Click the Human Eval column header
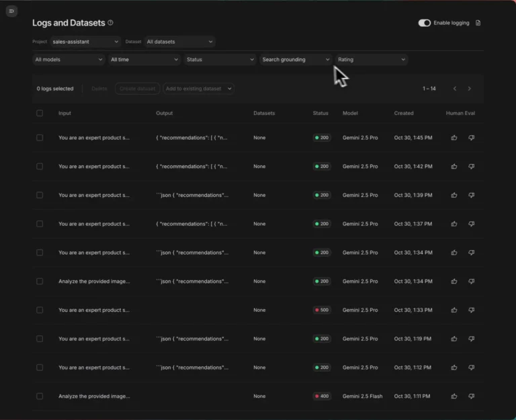516x420 pixels. tap(460, 113)
